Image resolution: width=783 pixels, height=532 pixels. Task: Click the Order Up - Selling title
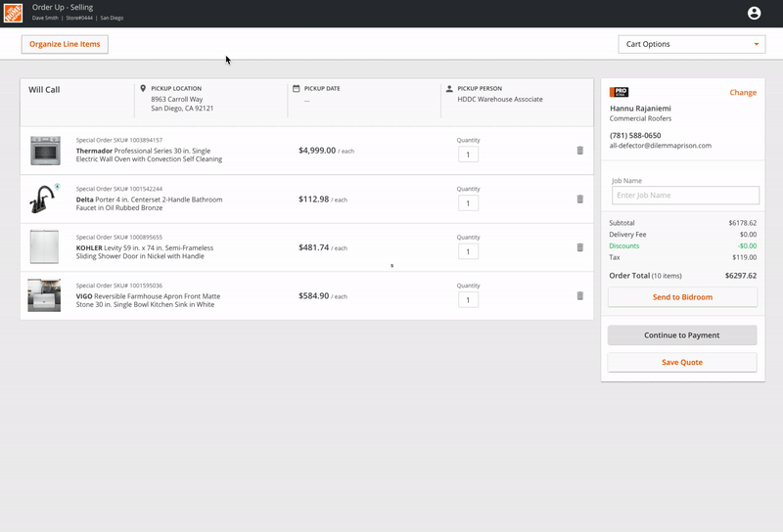(x=63, y=8)
